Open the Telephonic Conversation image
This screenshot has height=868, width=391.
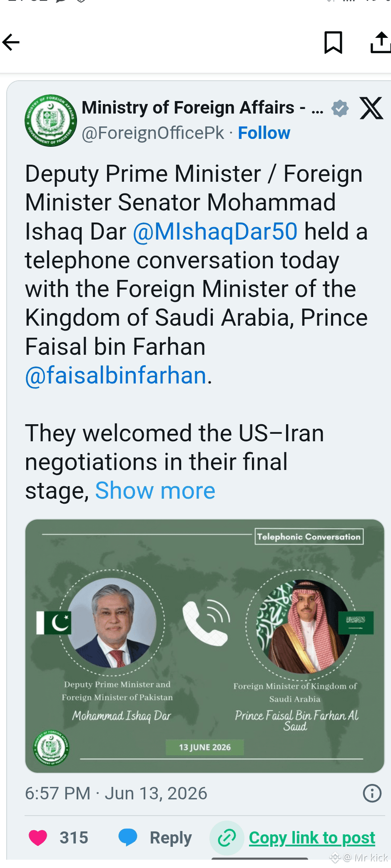click(204, 646)
